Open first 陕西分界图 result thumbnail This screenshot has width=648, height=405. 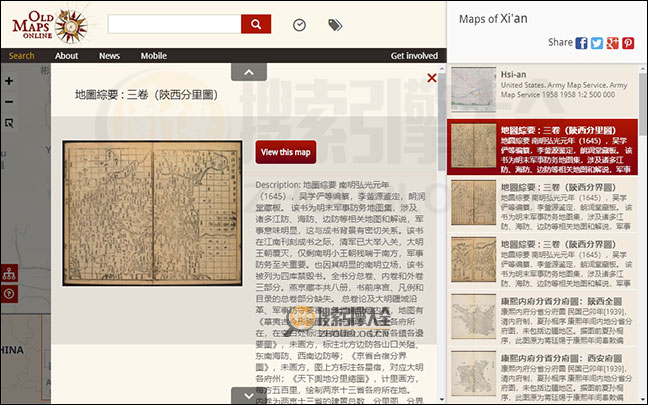point(474,203)
